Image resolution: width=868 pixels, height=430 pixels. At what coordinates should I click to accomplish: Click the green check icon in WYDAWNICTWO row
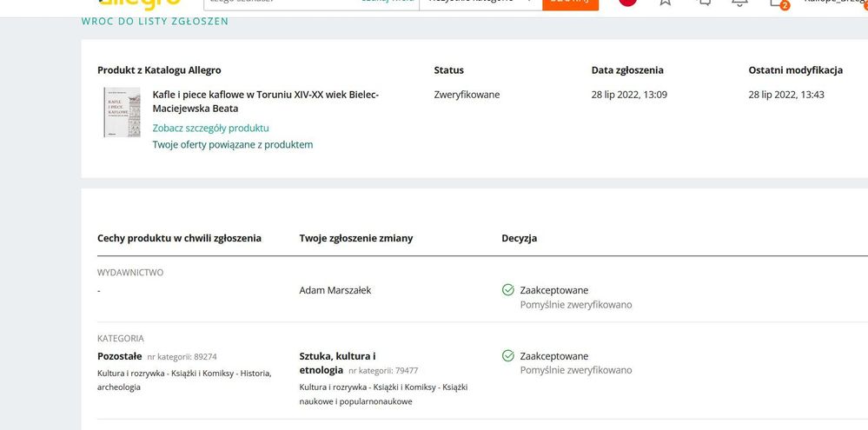[x=507, y=290]
